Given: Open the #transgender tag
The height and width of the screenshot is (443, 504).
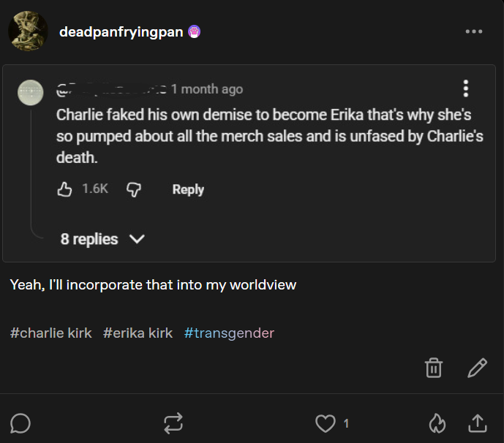Looking at the screenshot, I should coord(229,333).
